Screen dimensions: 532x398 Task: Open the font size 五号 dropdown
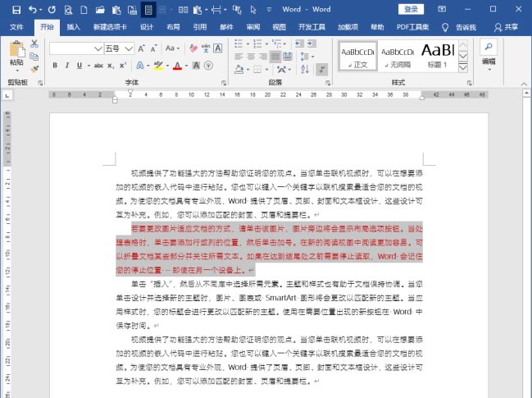(128, 48)
